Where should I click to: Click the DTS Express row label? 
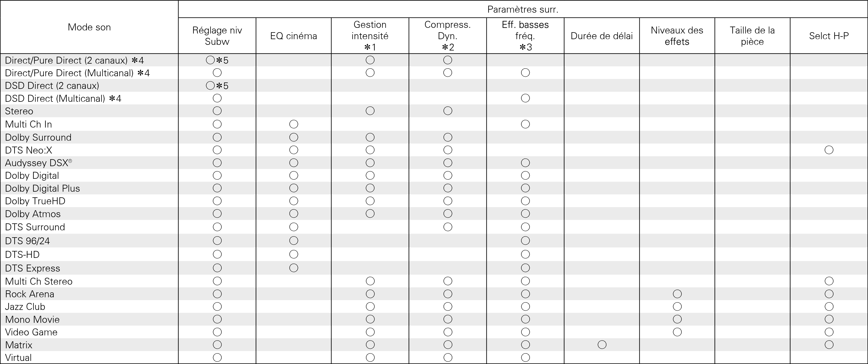click(32, 268)
